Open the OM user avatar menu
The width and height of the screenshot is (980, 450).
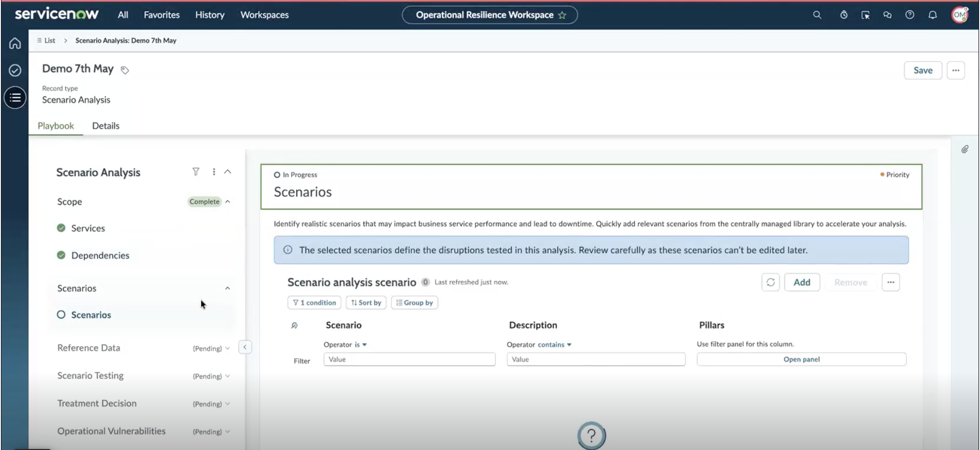(960, 15)
